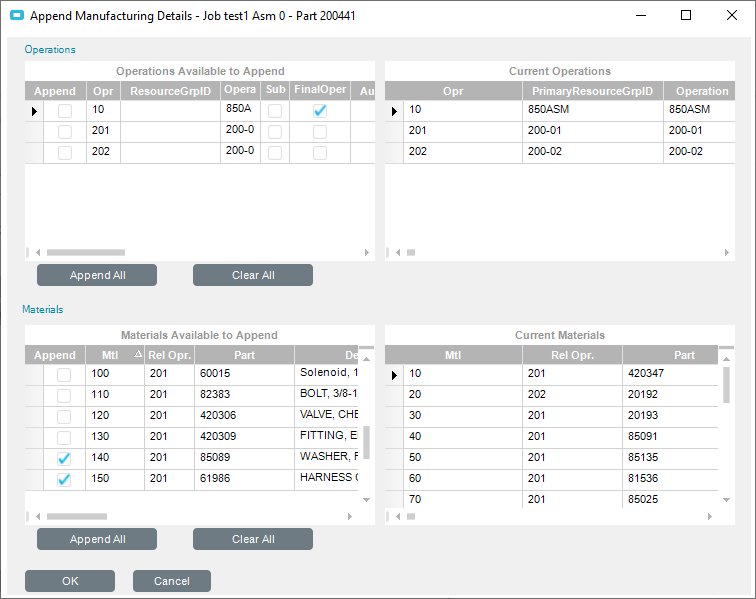
Task: Click FinalOper column header
Action: tap(320, 90)
